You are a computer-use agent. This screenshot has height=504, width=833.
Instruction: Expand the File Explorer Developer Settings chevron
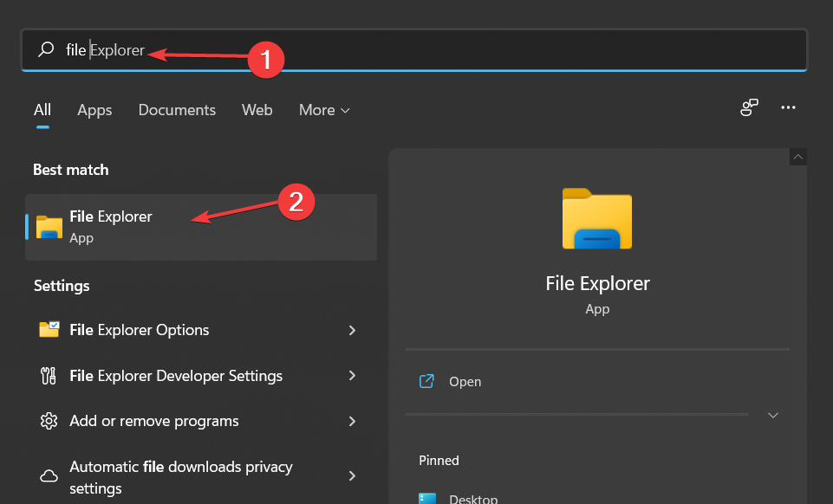click(352, 376)
